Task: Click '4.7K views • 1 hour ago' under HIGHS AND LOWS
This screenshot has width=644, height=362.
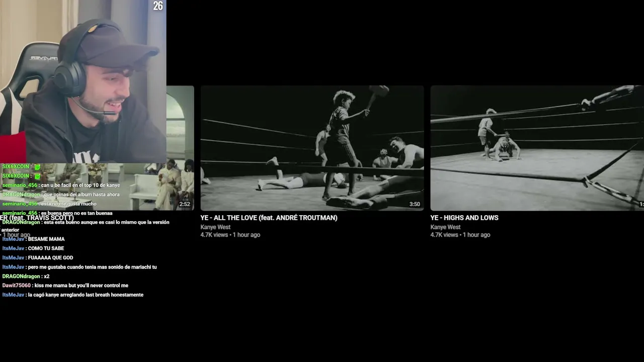Action: 460,235
